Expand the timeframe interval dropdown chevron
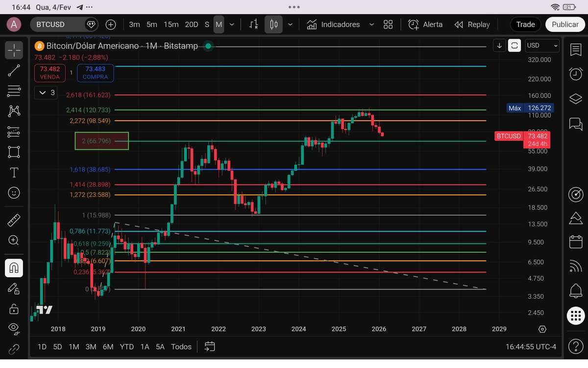588x368 pixels. click(x=232, y=25)
